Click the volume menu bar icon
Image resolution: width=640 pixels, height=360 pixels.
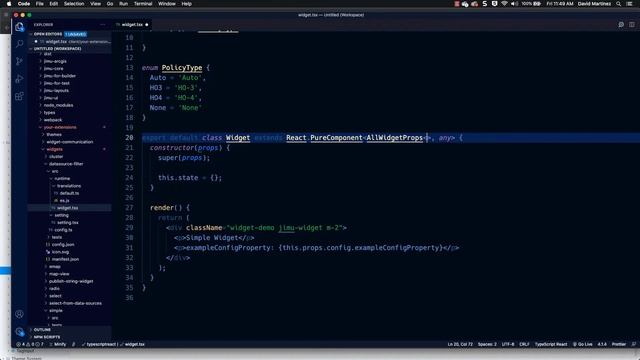[514, 4]
